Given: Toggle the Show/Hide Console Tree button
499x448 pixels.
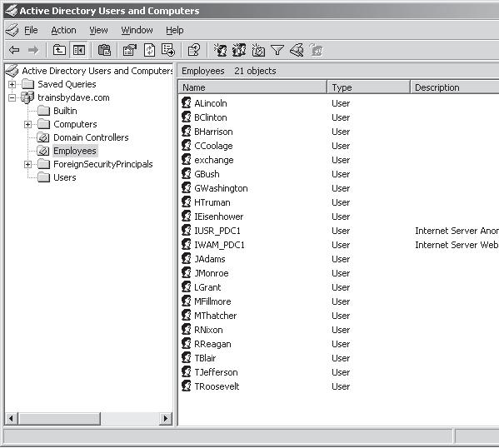Looking at the screenshot, I should 79,50.
